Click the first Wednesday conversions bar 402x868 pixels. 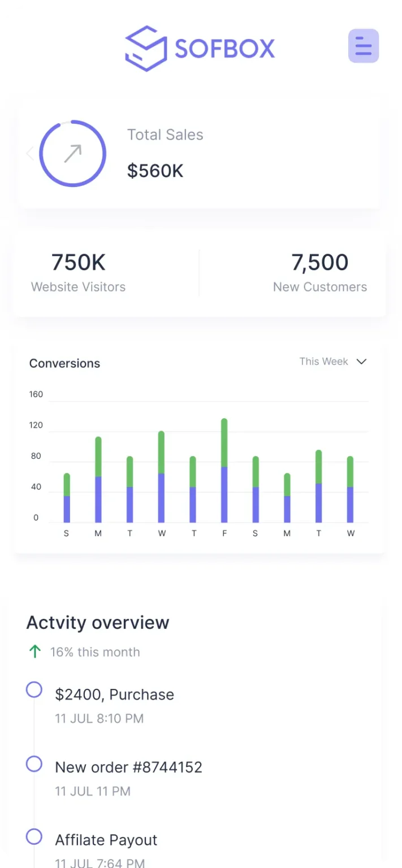162,477
